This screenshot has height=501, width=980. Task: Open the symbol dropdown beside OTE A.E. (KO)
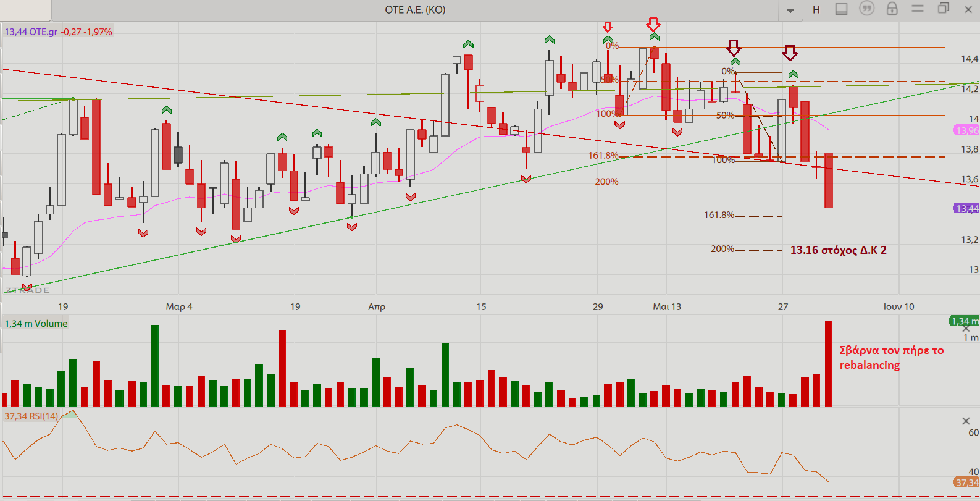790,10
